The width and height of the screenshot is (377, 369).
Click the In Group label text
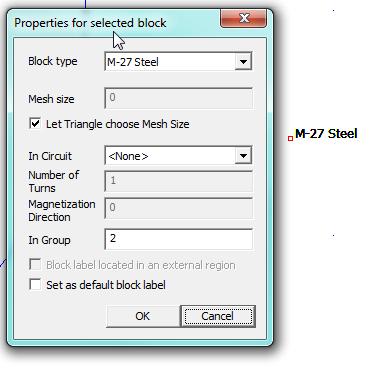point(49,240)
